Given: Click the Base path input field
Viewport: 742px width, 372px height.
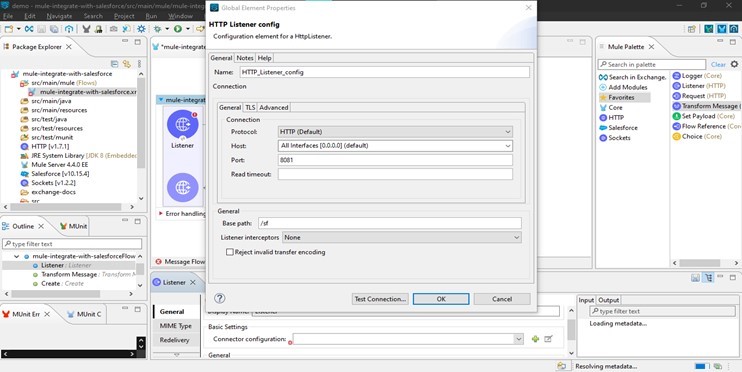Looking at the screenshot, I should 389,223.
